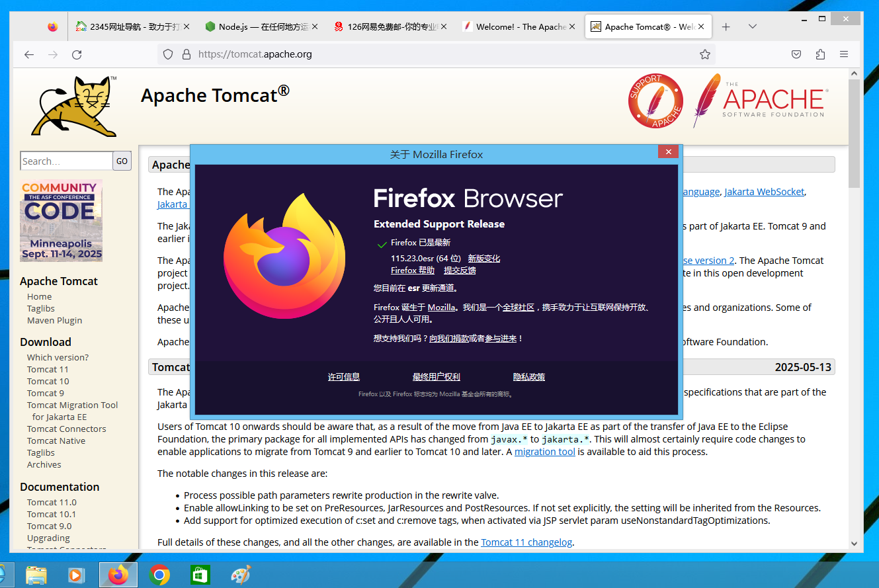Switch to the Node.js tab
This screenshot has height=588, width=879.
[x=260, y=26]
